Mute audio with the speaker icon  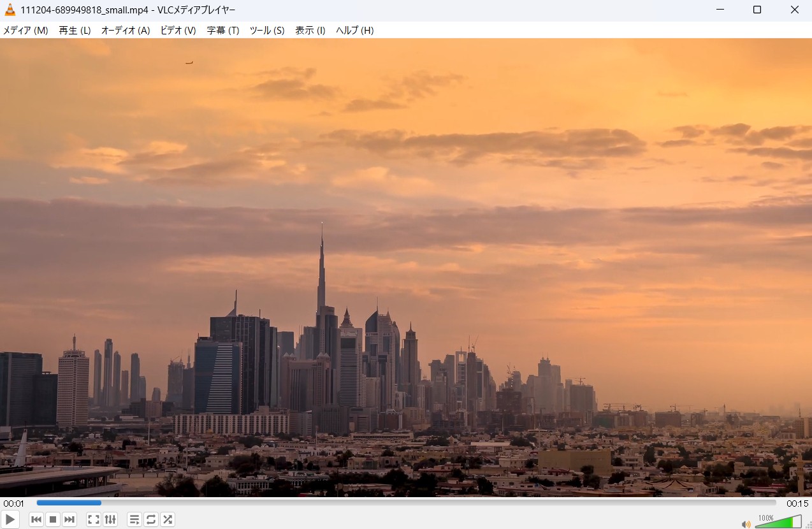[x=746, y=524]
